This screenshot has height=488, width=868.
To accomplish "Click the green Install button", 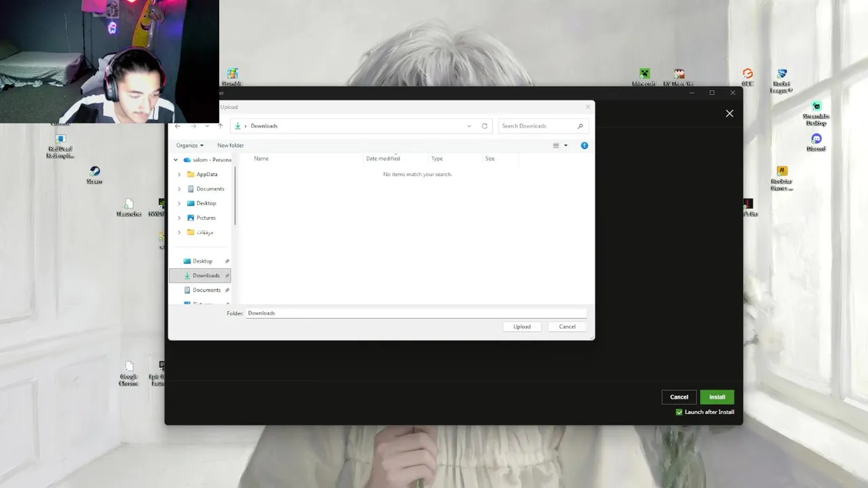I will click(x=717, y=397).
